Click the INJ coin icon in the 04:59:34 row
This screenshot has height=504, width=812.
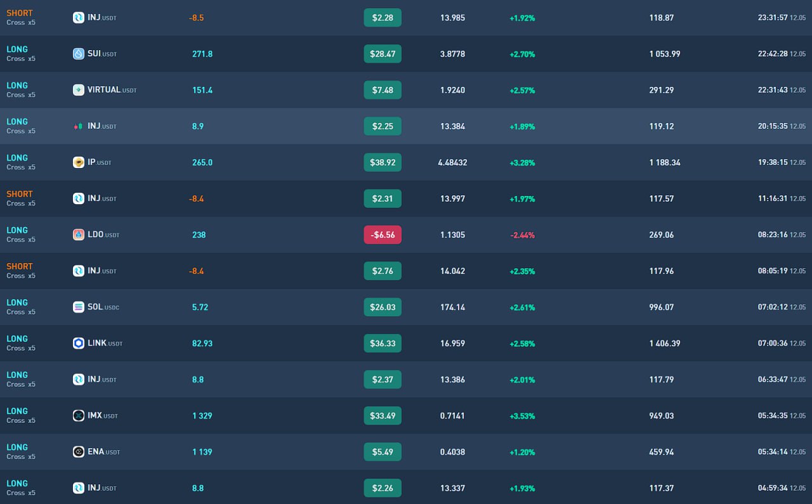coord(79,488)
